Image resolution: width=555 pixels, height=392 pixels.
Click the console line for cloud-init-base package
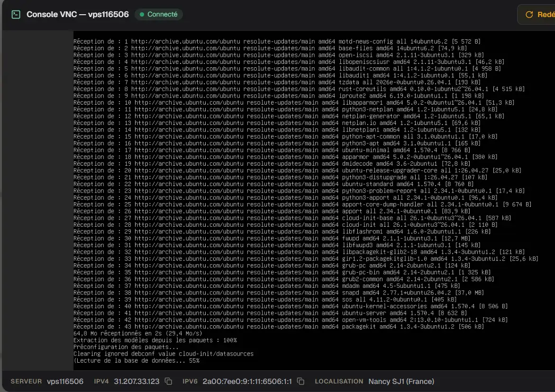coord(292,218)
